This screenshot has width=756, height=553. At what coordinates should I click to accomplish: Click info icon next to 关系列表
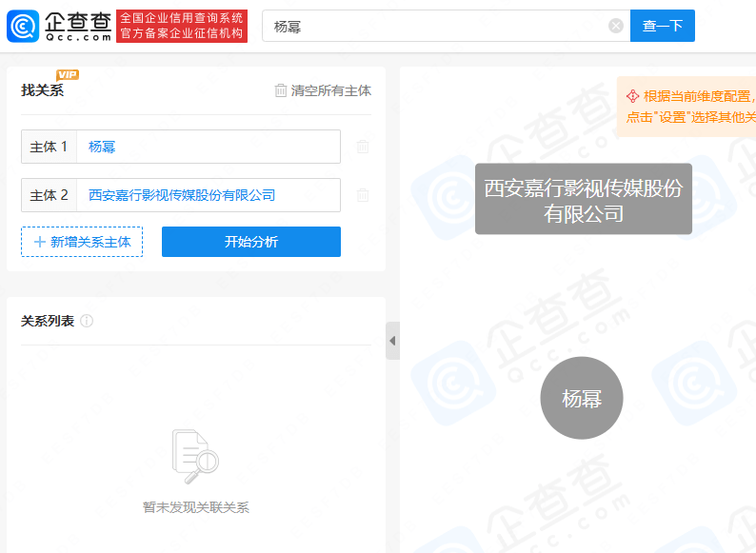tap(87, 321)
